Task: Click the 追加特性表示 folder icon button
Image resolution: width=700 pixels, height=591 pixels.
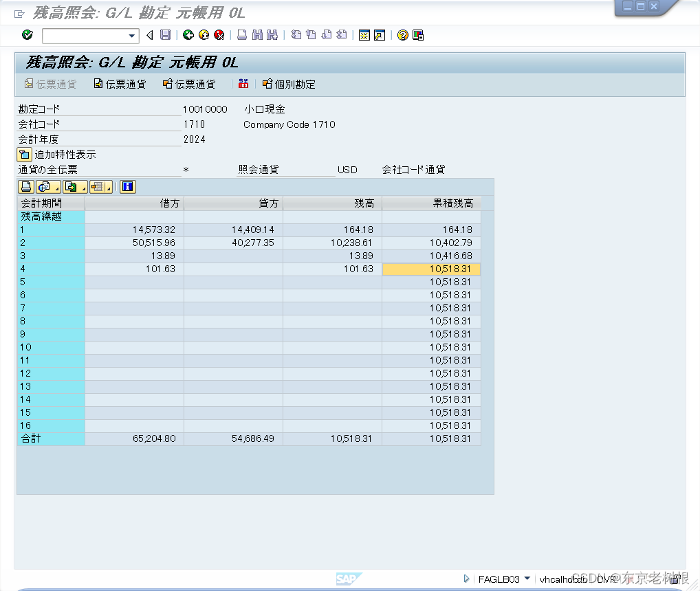Action: [24, 155]
